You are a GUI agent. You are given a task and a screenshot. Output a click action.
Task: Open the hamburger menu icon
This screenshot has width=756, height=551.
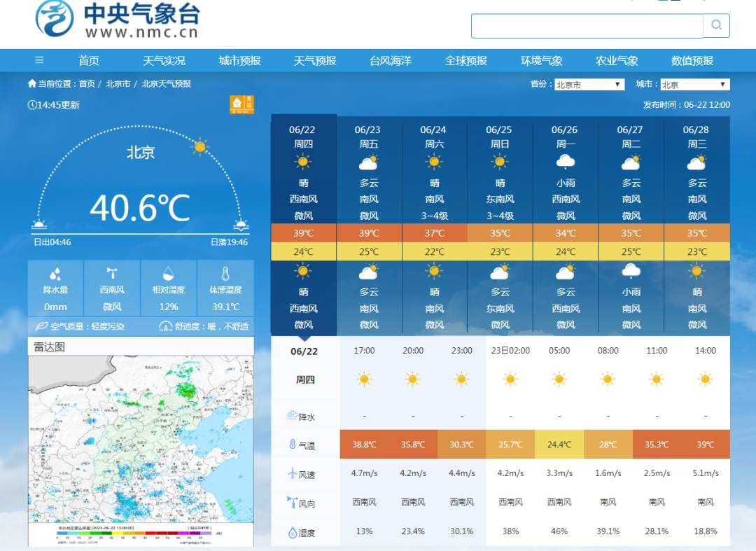point(39,60)
